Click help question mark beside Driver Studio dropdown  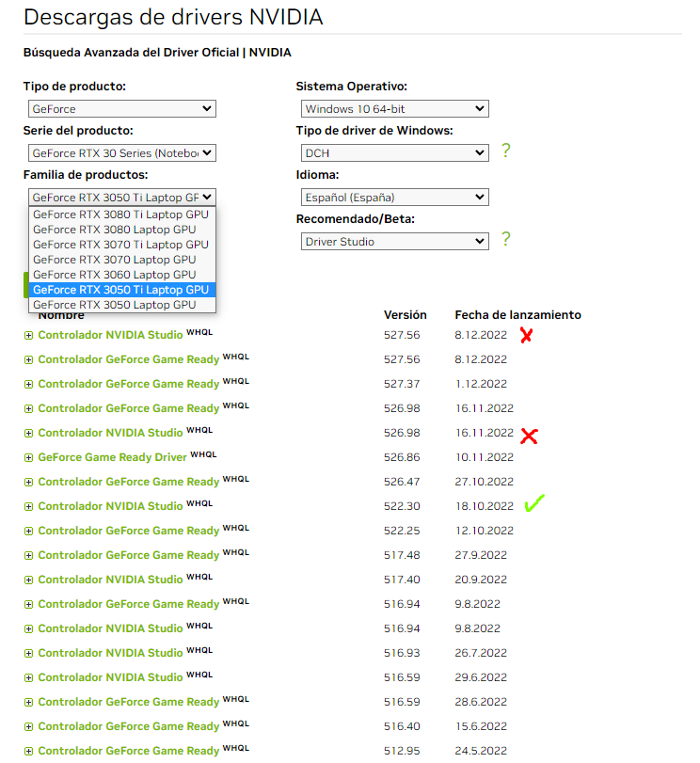pos(506,239)
